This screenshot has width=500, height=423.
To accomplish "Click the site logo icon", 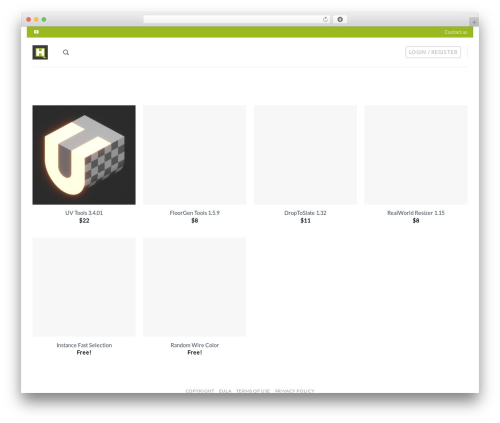I will pyautogui.click(x=40, y=52).
